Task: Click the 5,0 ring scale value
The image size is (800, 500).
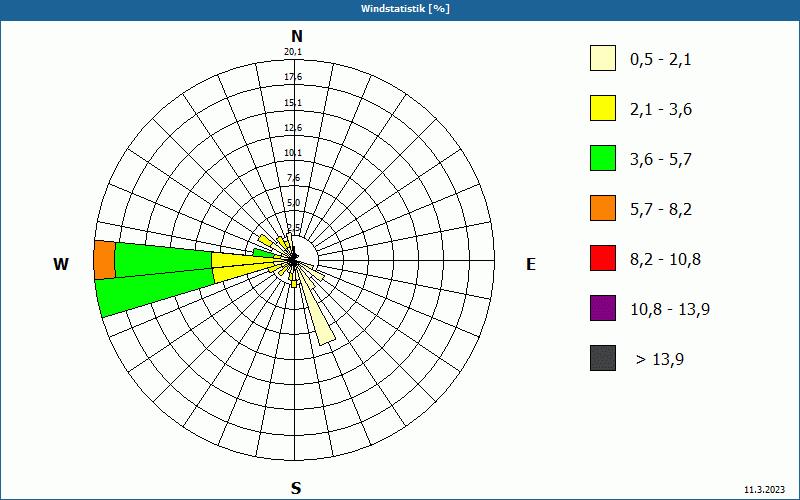Action: [293, 203]
